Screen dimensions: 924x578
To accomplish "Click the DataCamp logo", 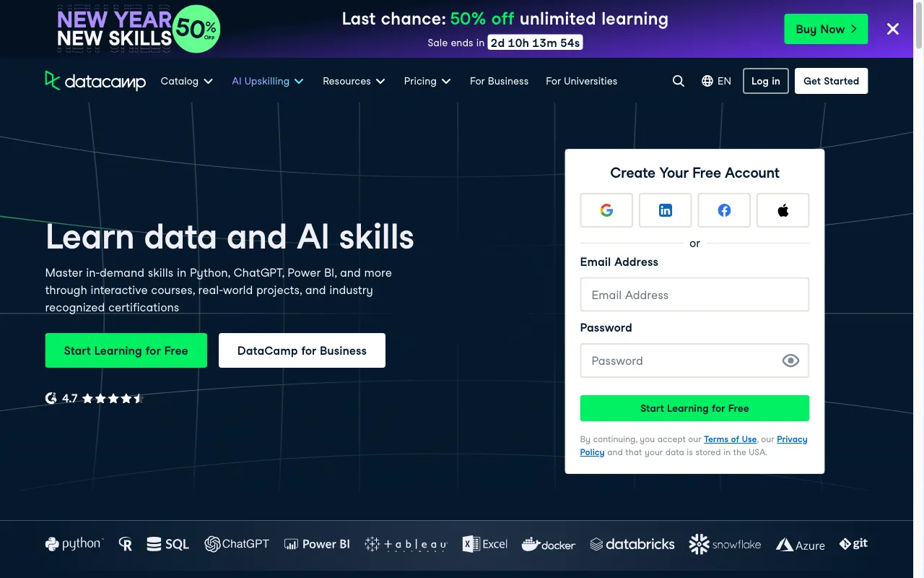I will pos(95,81).
